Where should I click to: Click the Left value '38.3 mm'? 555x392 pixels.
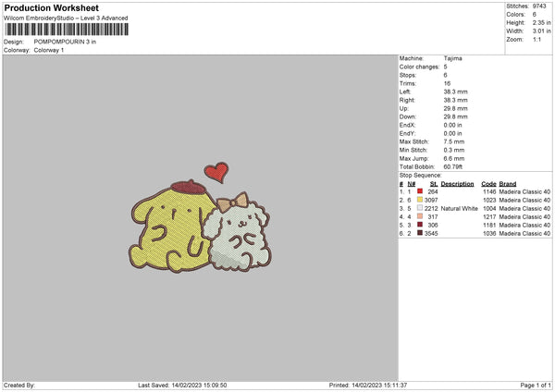[455, 92]
